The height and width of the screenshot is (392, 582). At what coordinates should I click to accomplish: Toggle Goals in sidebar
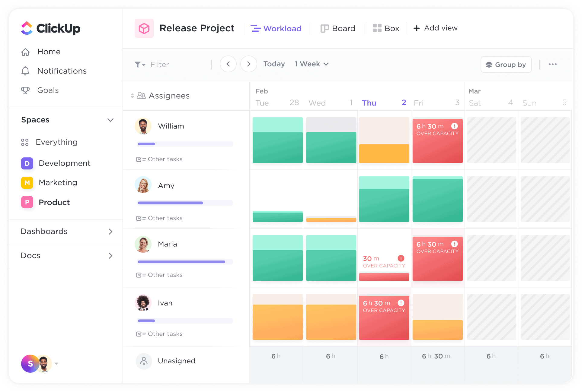coord(48,90)
